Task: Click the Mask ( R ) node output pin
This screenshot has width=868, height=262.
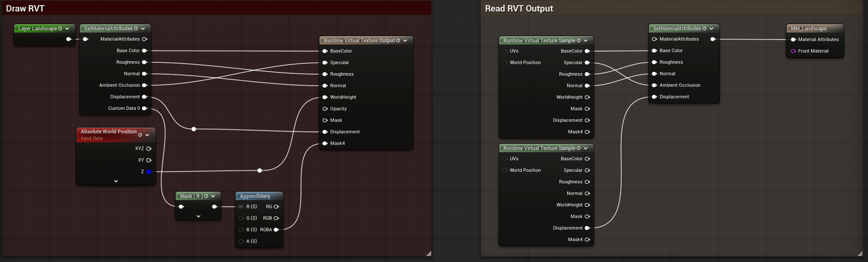Action: 215,207
